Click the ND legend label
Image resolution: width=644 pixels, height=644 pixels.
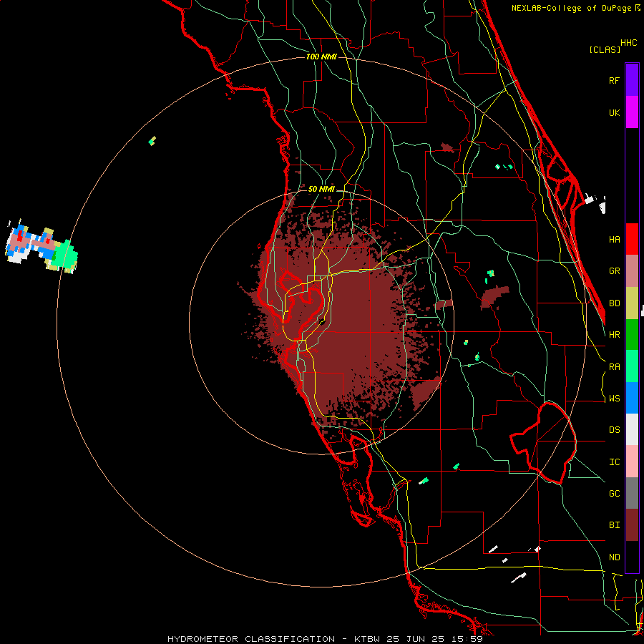point(614,557)
